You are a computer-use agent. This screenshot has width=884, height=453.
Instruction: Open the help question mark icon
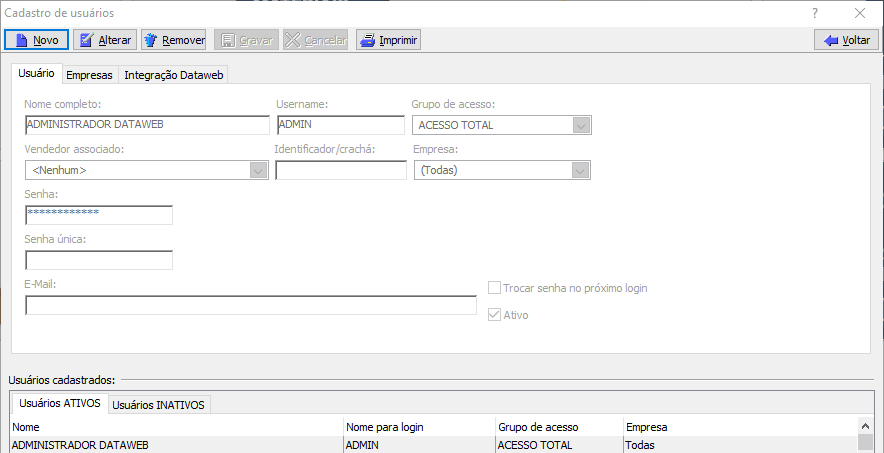tap(815, 13)
